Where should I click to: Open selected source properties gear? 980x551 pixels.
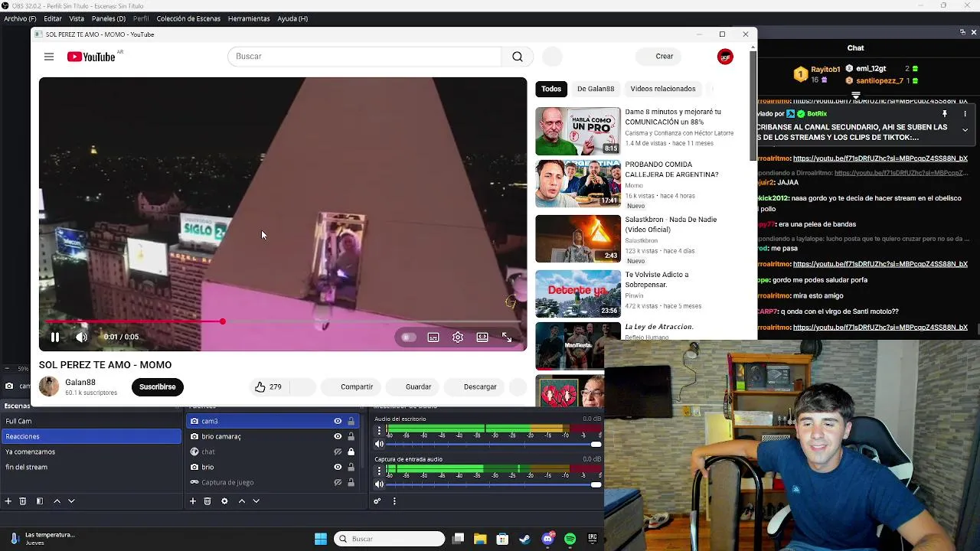[x=224, y=501]
